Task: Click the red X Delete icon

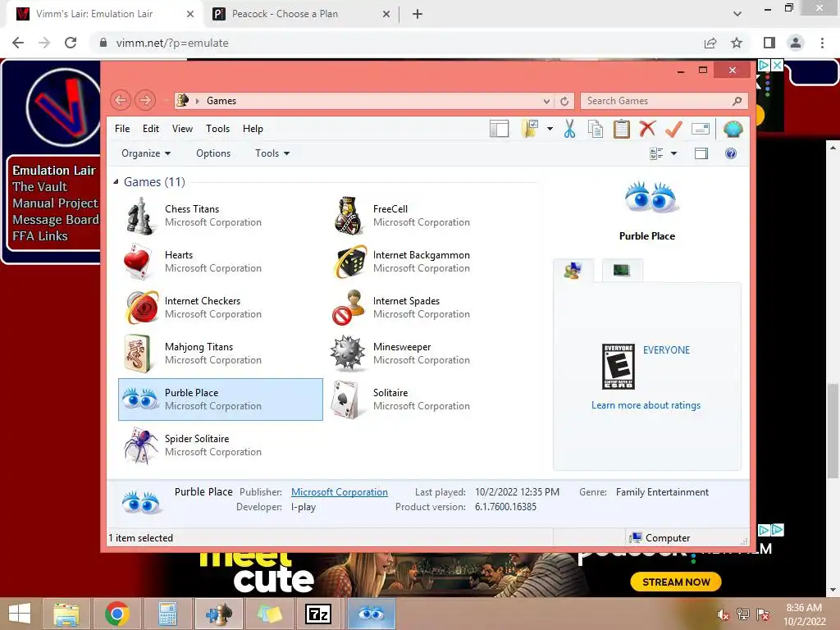Action: tap(647, 129)
